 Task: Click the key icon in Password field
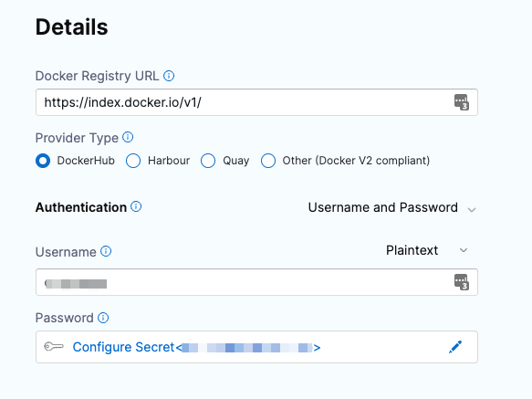coord(54,347)
